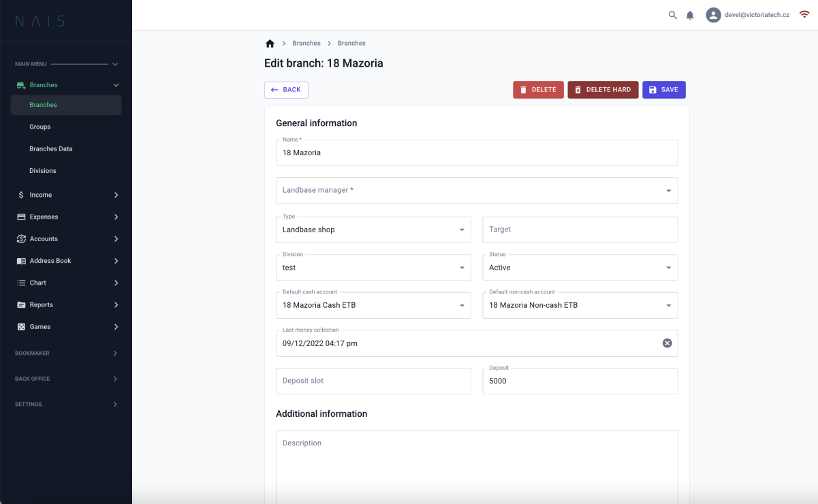The height and width of the screenshot is (504, 818).
Task: Expand the Settings section
Action: point(115,405)
